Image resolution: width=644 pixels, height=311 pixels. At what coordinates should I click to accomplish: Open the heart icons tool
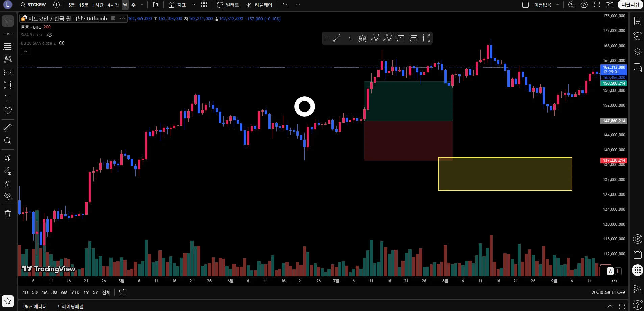[8, 111]
